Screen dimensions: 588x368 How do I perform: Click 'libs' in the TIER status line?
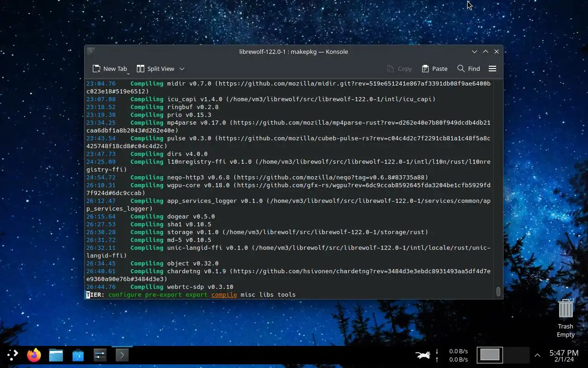[266, 294]
